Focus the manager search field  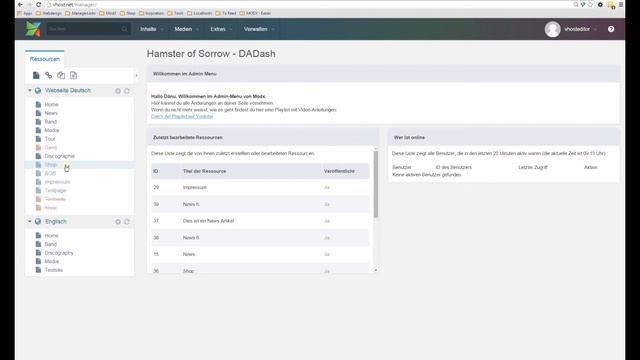[x=84, y=29]
